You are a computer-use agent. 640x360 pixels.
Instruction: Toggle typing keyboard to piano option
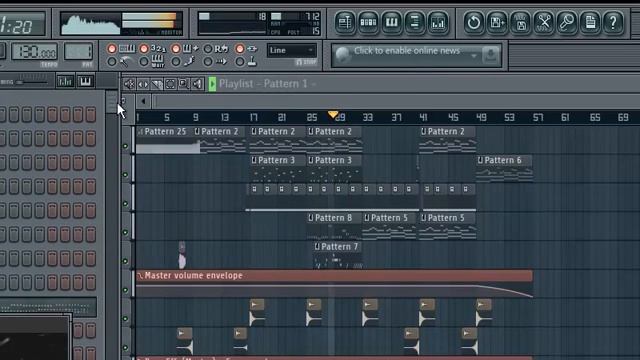[x=122, y=49]
